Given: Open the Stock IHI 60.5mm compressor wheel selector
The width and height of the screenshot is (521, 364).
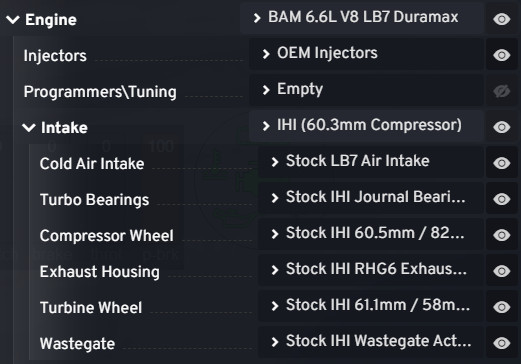Looking at the screenshot, I should [371, 234].
